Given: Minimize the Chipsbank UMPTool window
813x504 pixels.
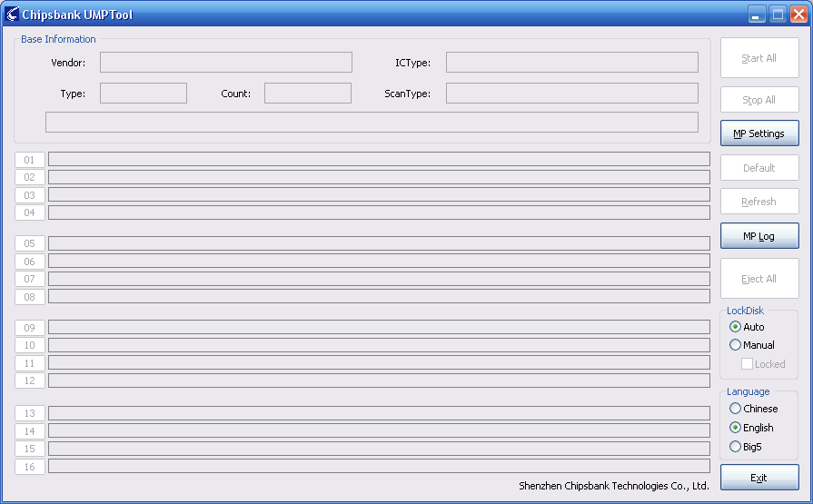Looking at the screenshot, I should coord(757,14).
